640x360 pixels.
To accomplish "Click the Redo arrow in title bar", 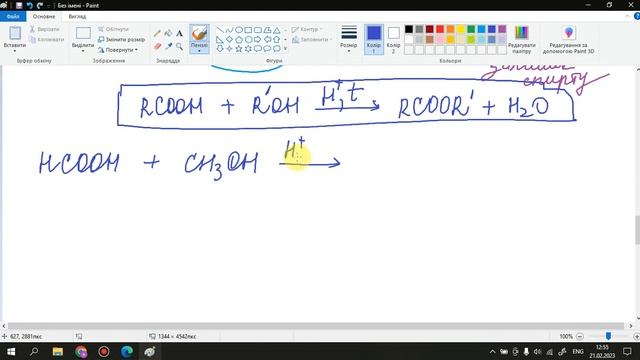I will point(40,5).
